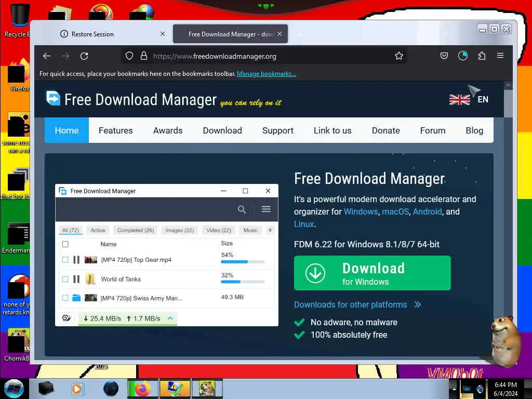Click the double chevron after Downloads for other platforms

[417, 304]
